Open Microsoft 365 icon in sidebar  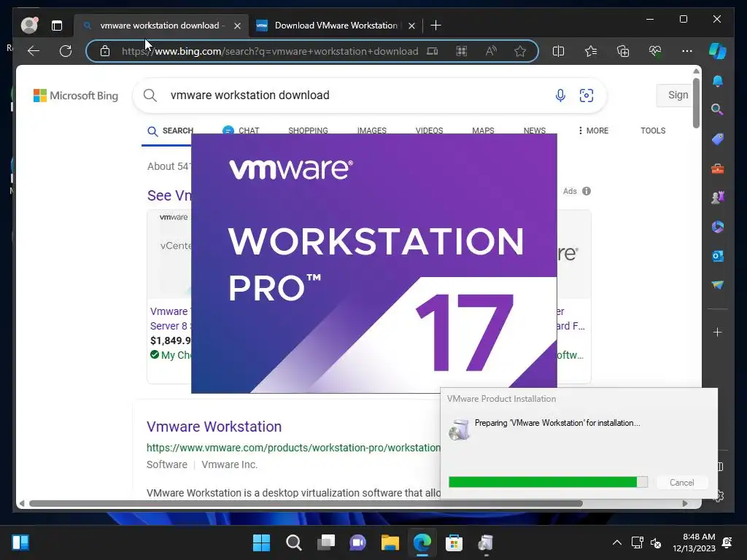pyautogui.click(x=718, y=227)
